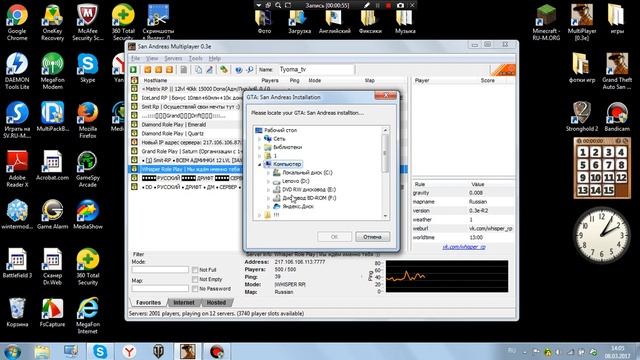Enable the No Password filter checkbox
640x360 pixels.
(195, 289)
